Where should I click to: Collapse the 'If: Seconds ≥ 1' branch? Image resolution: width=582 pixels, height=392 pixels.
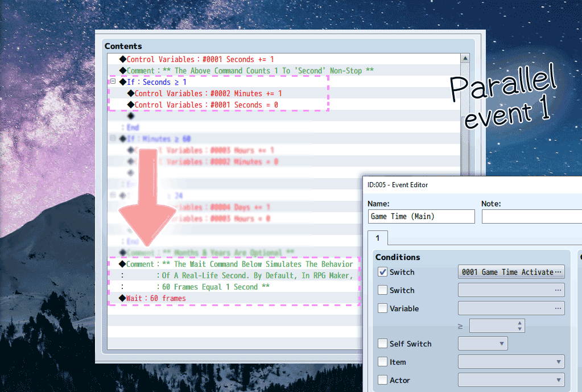112,81
